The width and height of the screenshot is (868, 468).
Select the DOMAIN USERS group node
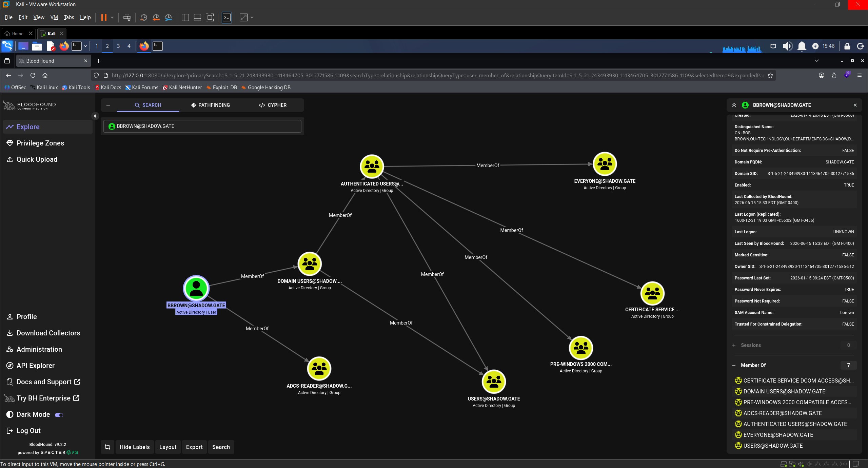310,264
